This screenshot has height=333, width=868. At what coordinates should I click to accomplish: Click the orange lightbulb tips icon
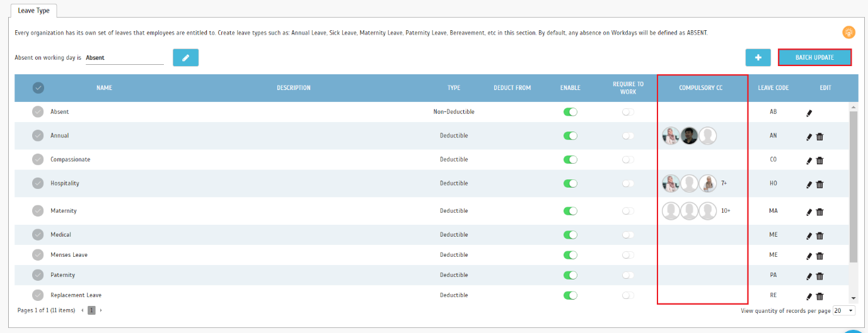pos(848,32)
